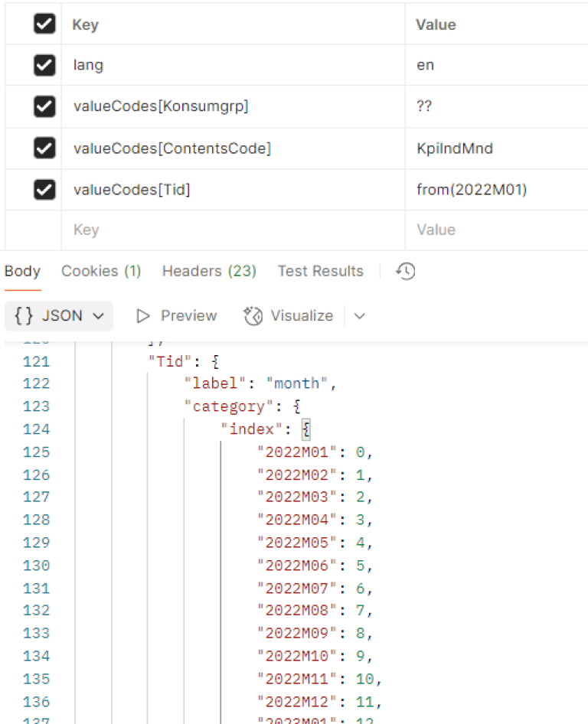Toggle the valueCodes[Konsumgrp] checkbox
The height and width of the screenshot is (724, 588).
44,107
